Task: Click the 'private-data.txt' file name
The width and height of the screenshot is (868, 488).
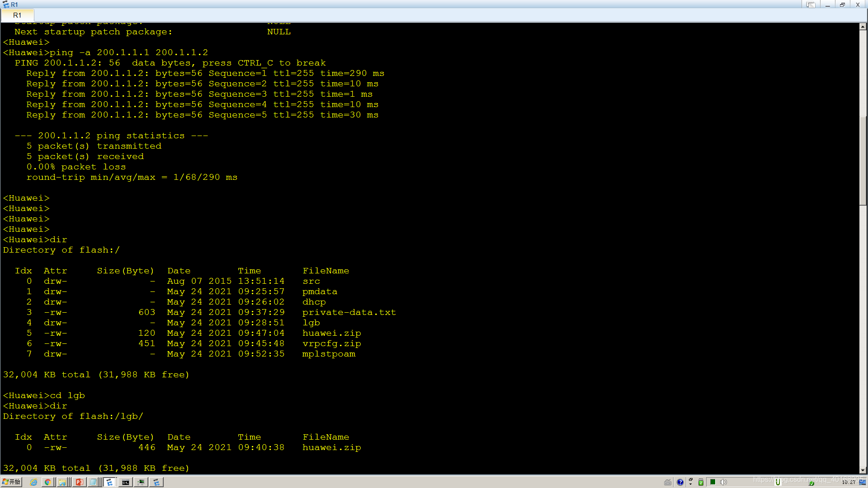Action: [x=349, y=312]
